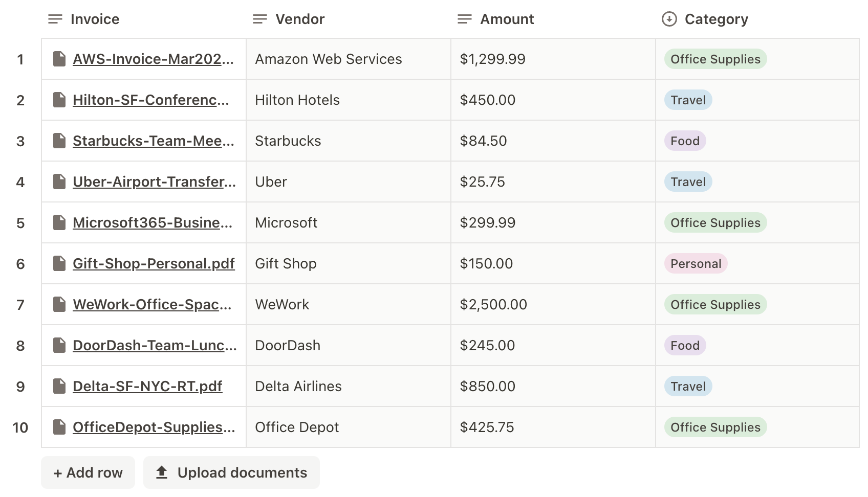The height and width of the screenshot is (497, 868).
Task: Select the $299.99 amount cell
Action: [x=553, y=222]
